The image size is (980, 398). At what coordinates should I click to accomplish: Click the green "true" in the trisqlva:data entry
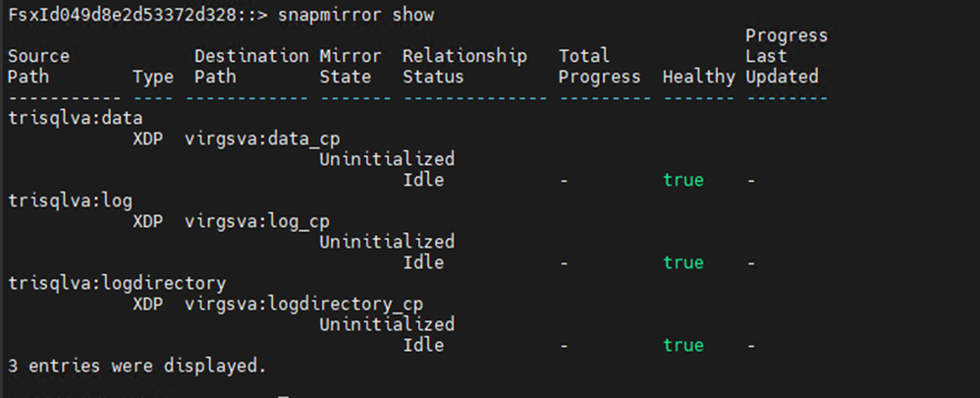[x=682, y=180]
